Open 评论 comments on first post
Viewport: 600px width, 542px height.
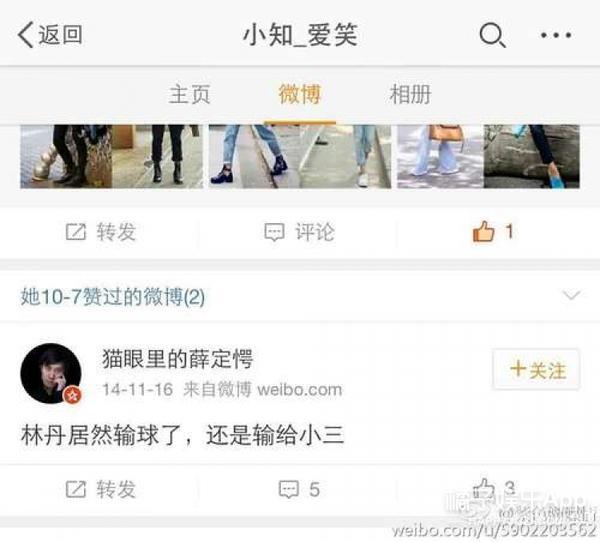(300, 232)
